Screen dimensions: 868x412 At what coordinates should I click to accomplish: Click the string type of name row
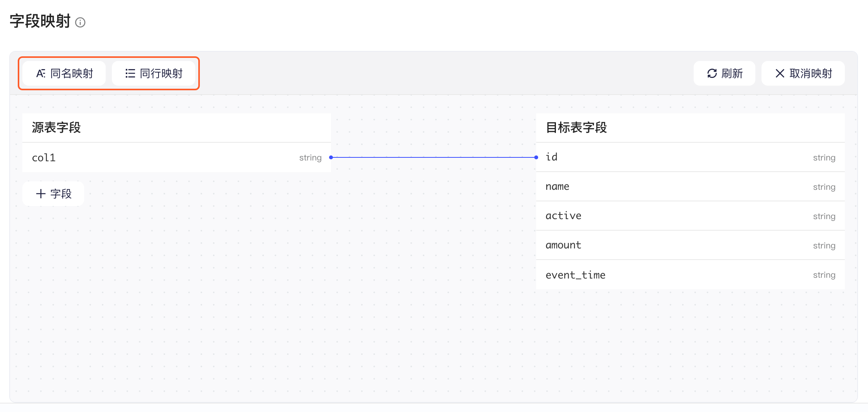[824, 187]
